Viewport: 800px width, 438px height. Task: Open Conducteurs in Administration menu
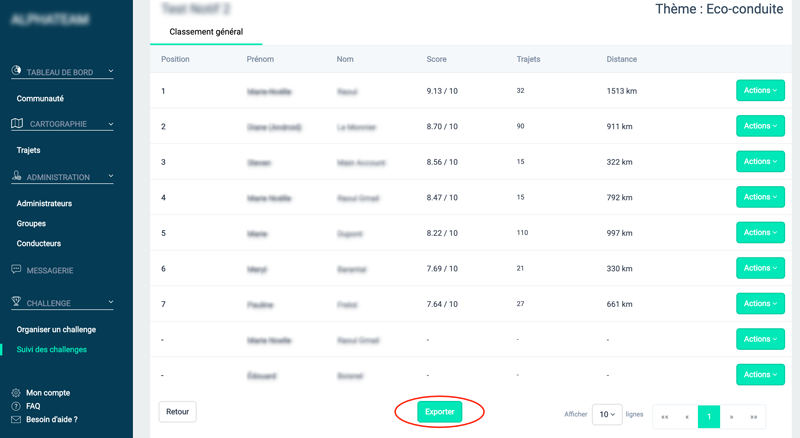click(39, 243)
